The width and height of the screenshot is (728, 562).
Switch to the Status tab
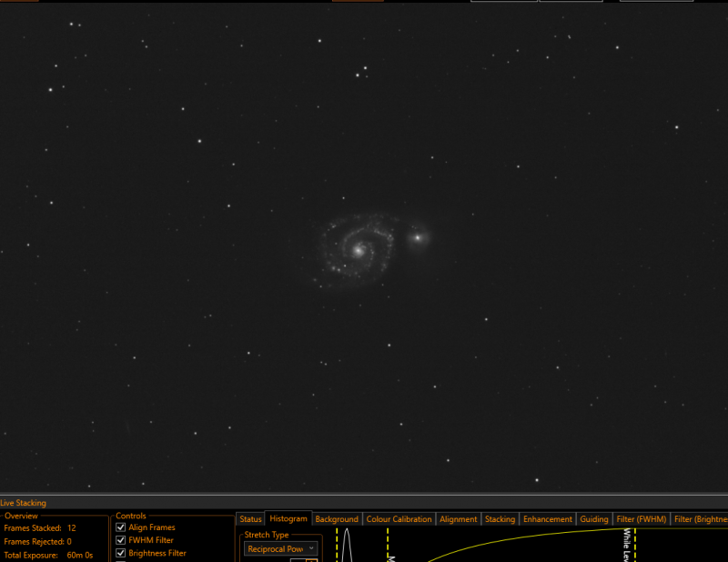250,519
